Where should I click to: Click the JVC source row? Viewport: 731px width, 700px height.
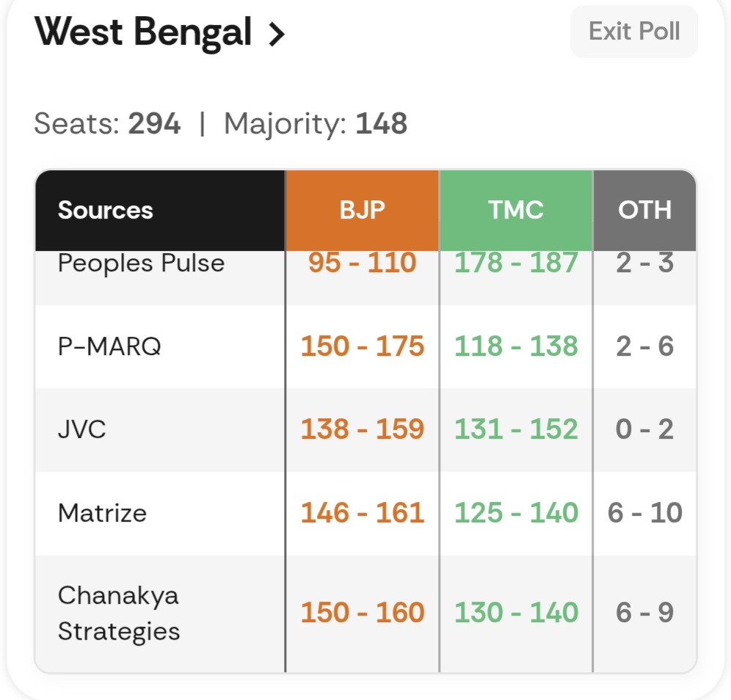coord(82,429)
